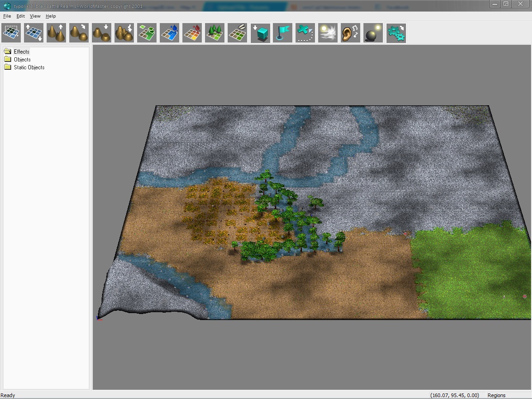Select the ear sound tool

pyautogui.click(x=351, y=33)
